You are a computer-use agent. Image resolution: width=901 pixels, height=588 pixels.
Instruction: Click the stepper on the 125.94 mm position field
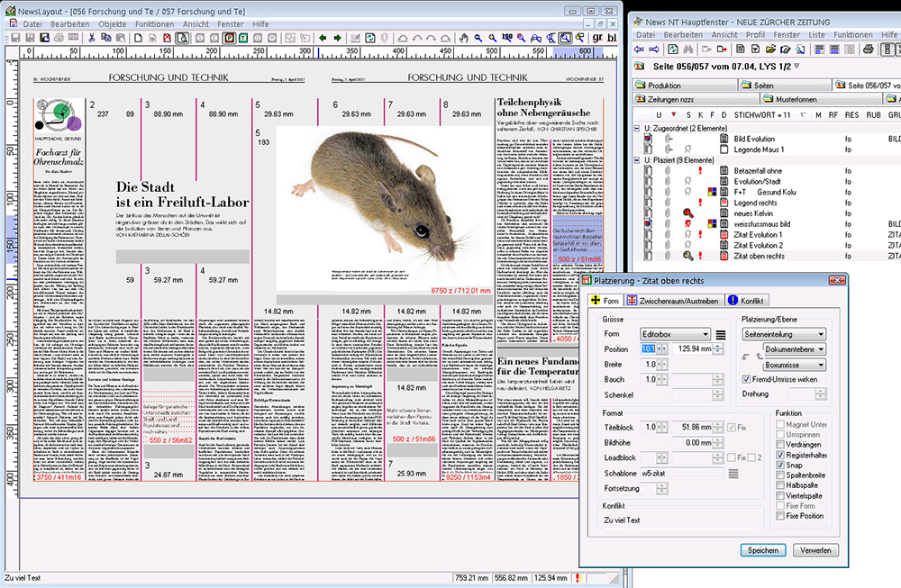tap(718, 348)
